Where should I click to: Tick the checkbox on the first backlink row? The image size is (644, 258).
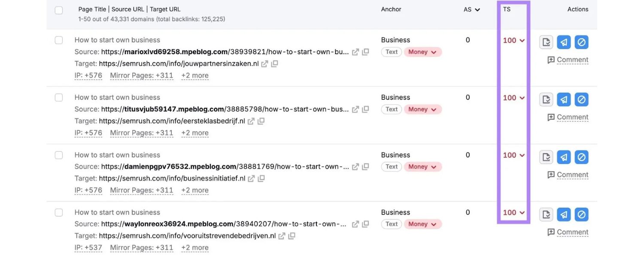pyautogui.click(x=59, y=40)
